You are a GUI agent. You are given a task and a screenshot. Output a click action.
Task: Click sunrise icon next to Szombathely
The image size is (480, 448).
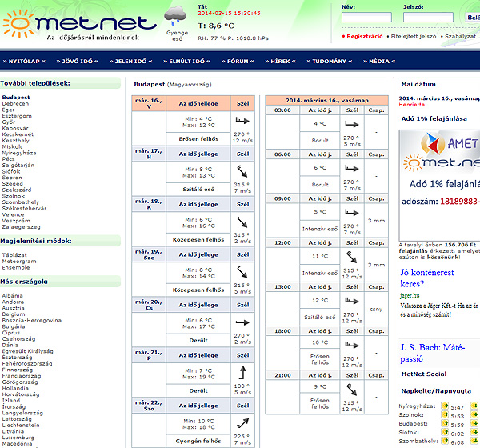coord(445,441)
